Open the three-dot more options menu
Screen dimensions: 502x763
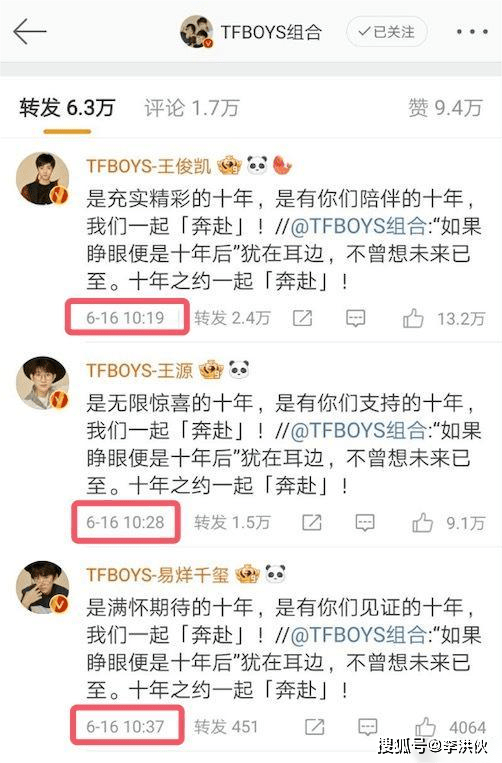pyautogui.click(x=471, y=32)
